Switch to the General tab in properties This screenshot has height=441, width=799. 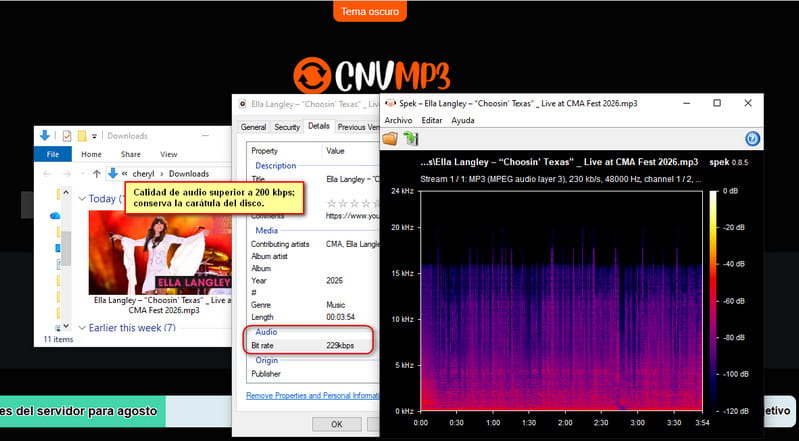coord(253,127)
